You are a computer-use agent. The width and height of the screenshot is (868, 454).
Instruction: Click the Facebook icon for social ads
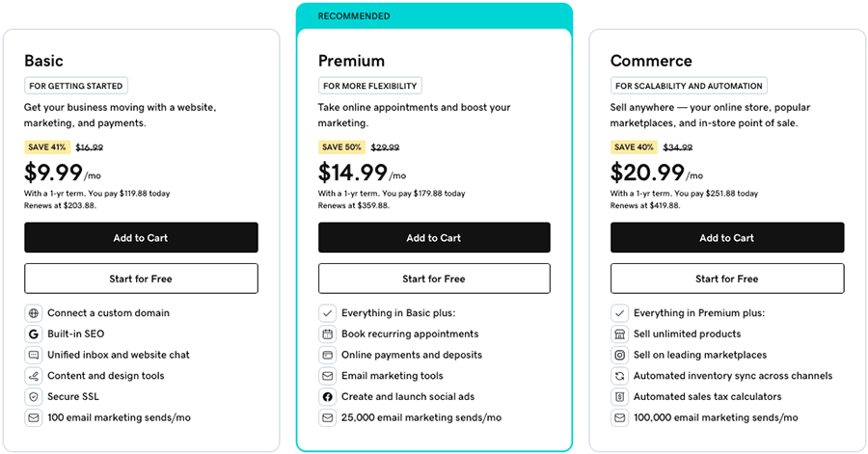pos(327,397)
